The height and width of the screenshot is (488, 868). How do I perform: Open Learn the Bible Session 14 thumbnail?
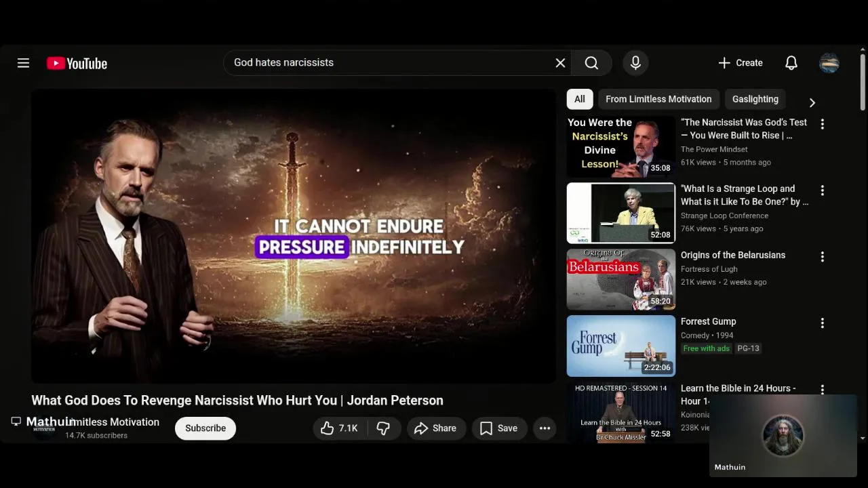621,412
